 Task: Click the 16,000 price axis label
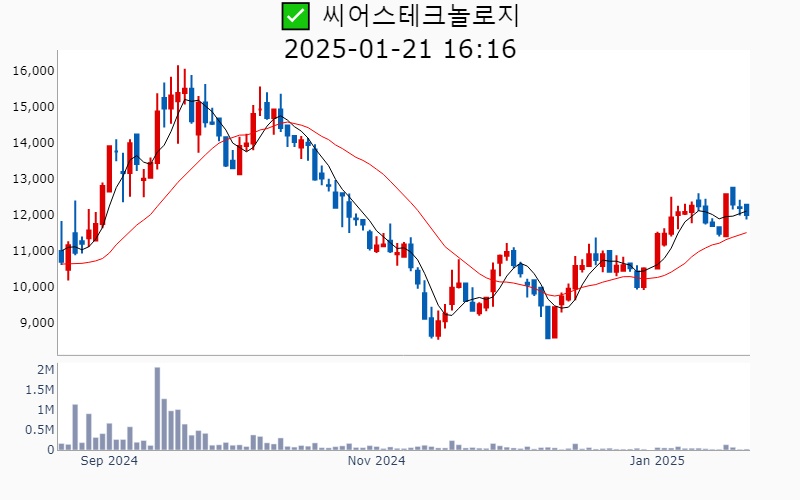[x=34, y=71]
